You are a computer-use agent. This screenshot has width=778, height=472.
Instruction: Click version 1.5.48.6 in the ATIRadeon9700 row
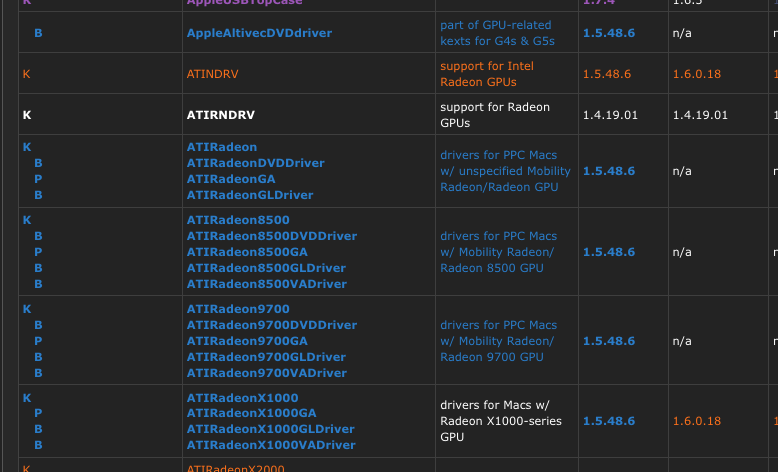[609, 341]
